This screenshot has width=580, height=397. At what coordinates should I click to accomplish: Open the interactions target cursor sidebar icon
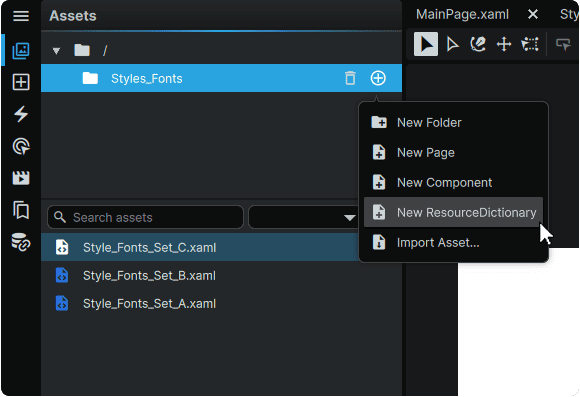point(21,146)
